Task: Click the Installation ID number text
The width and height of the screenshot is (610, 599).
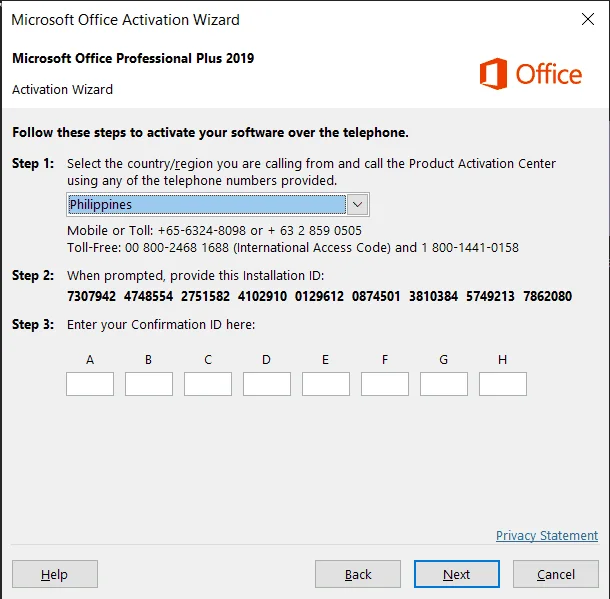Action: click(x=319, y=296)
